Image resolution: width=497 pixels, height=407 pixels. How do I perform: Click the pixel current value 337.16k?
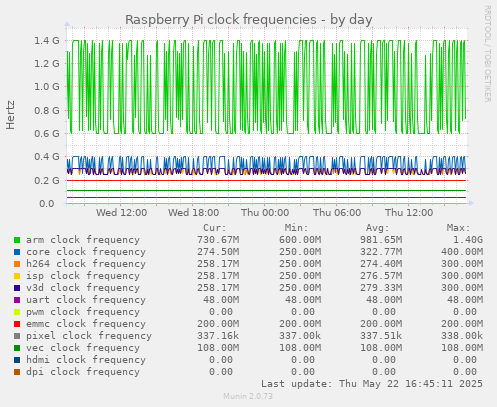pos(218,336)
